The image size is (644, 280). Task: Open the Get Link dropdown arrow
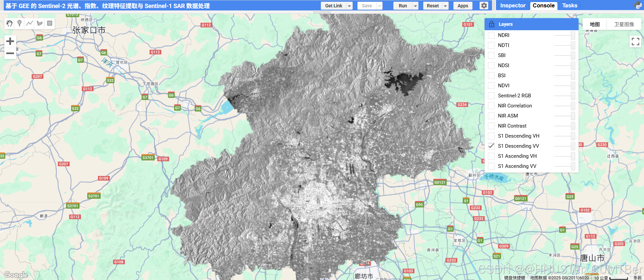(x=349, y=6)
